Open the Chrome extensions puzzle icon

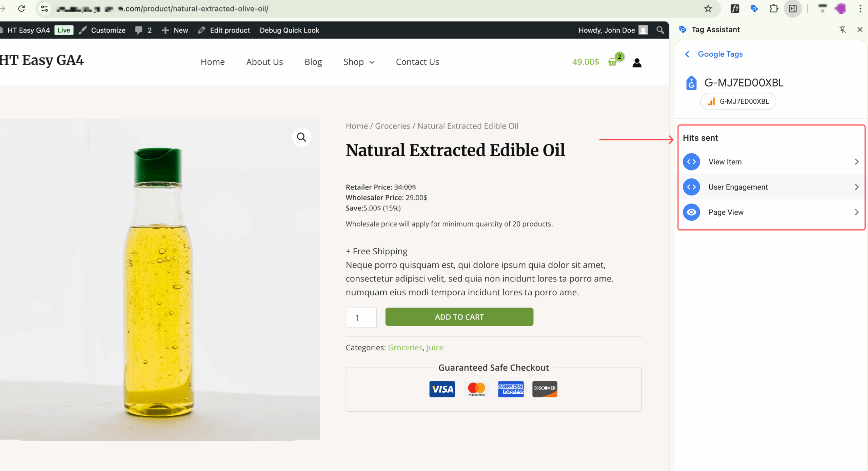[x=773, y=9]
